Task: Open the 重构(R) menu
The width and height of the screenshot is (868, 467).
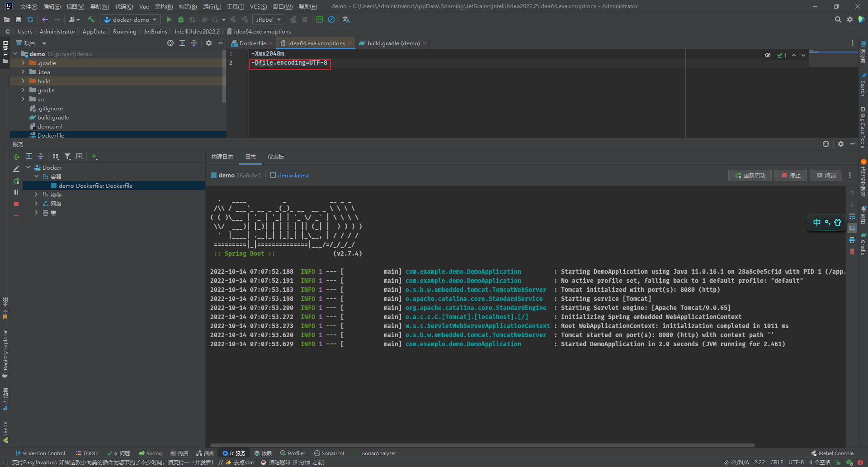Action: coord(164,6)
